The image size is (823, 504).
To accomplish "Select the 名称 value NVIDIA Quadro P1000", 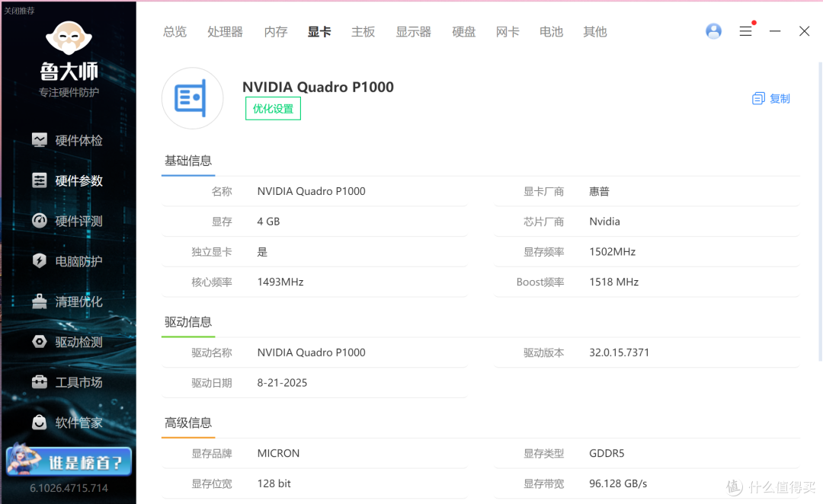I will coord(311,191).
